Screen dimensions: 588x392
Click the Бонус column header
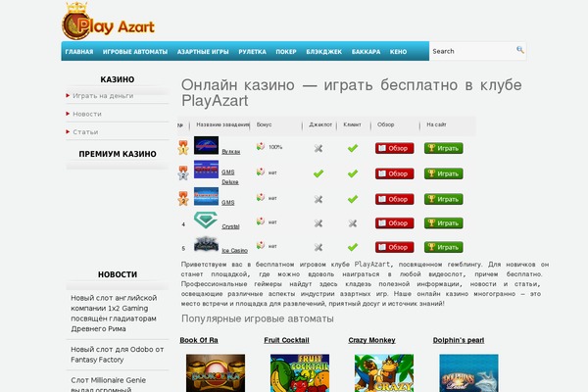pos(264,124)
